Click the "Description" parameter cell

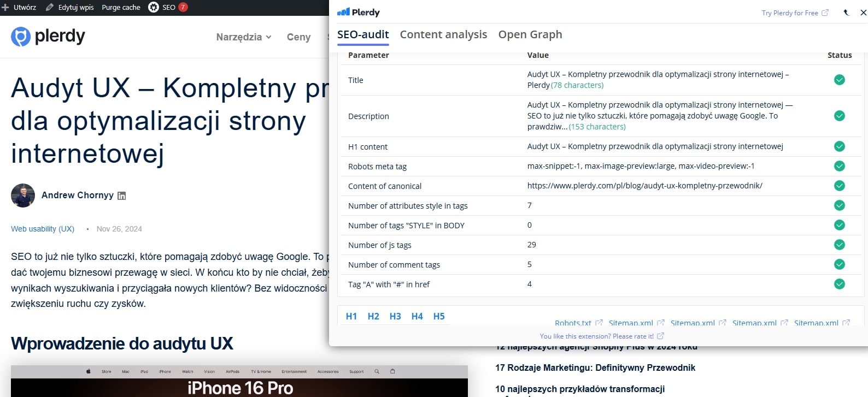coord(368,116)
